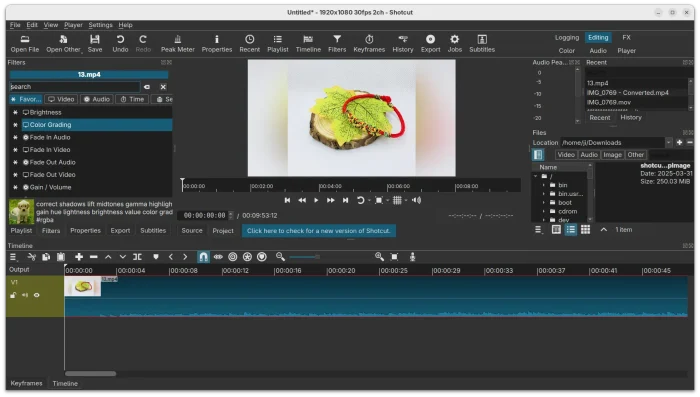Screen dimensions: 700x397
Task: Open the File menu
Action: click(15, 25)
